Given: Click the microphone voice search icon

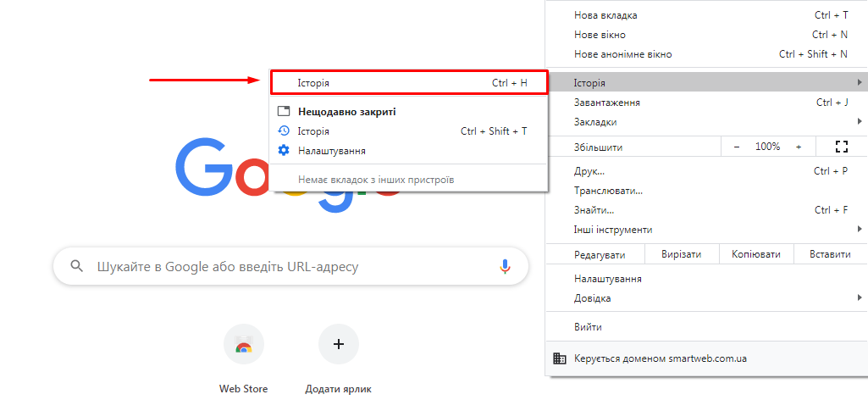Looking at the screenshot, I should tap(505, 266).
